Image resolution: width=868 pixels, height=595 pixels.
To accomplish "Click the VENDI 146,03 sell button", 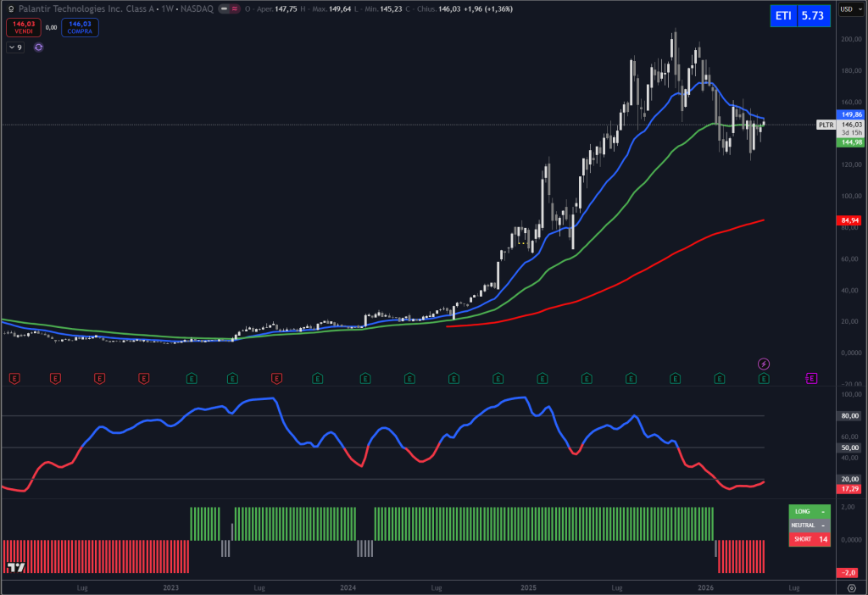I will (x=23, y=28).
